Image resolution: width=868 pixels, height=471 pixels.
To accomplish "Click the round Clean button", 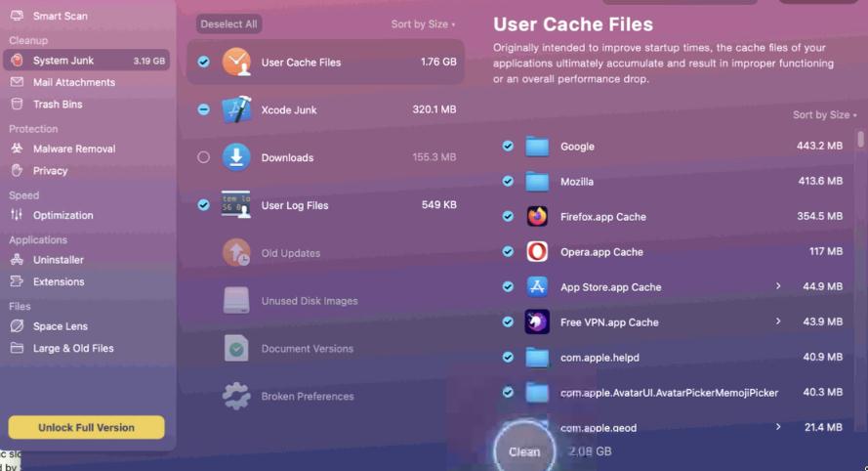I will point(523,451).
